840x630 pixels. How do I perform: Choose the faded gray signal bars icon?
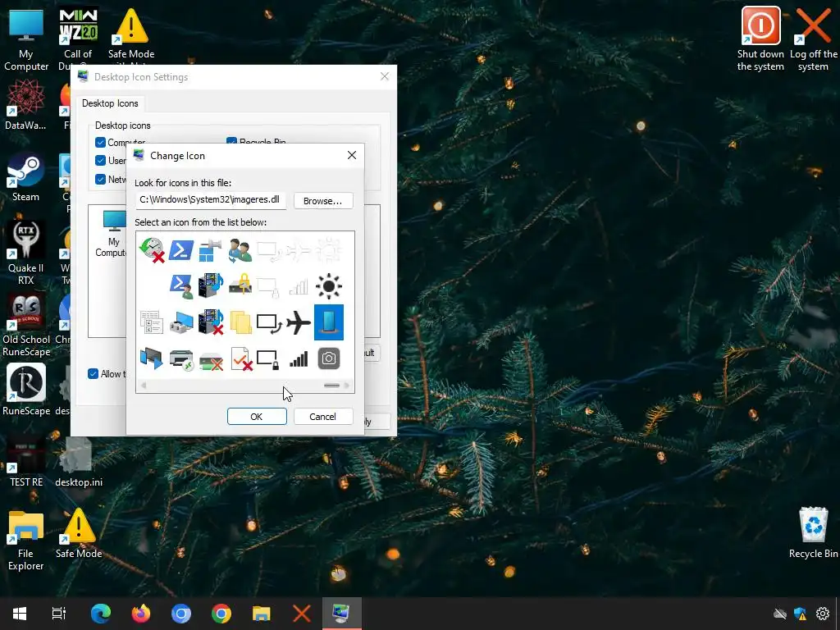299,286
